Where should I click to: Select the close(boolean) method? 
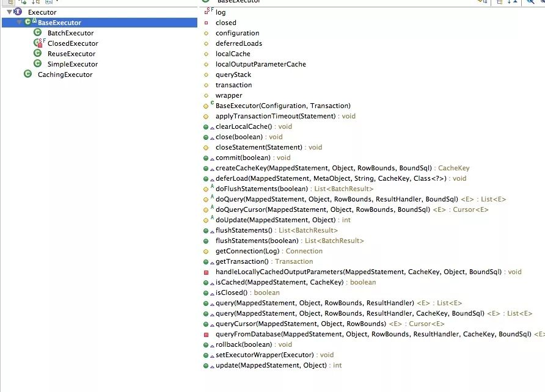pos(249,137)
